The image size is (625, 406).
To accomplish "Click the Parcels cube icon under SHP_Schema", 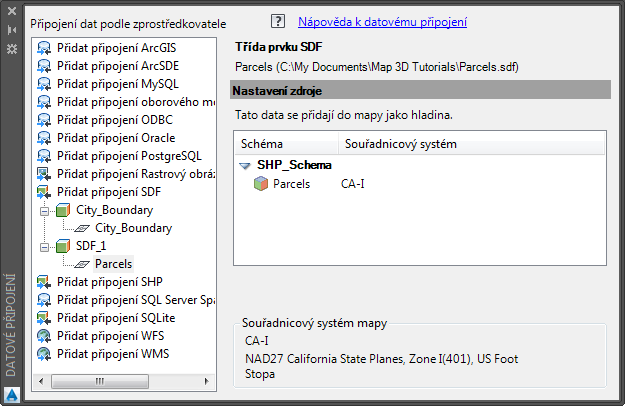I will [261, 184].
